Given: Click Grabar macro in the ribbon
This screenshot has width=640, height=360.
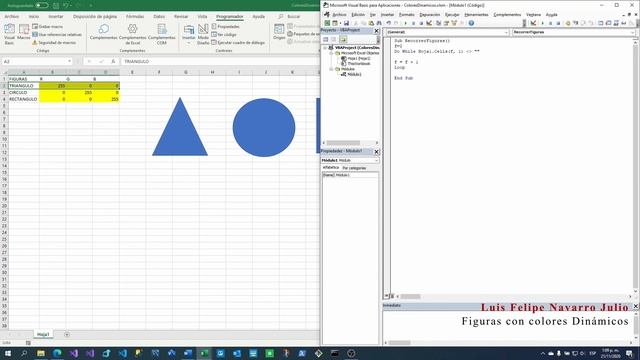Looking at the screenshot, I should [x=47, y=27].
